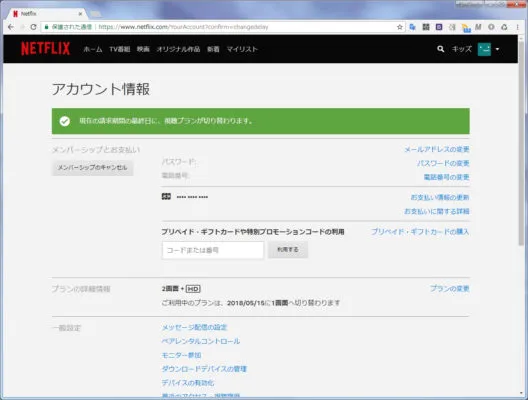Click the Netflix logo
The image size is (528, 400).
(45, 48)
